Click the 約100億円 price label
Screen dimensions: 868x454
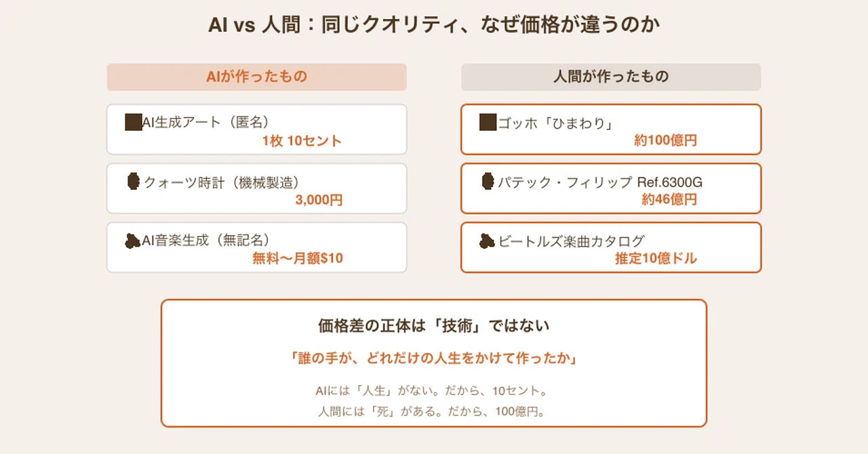pos(666,141)
